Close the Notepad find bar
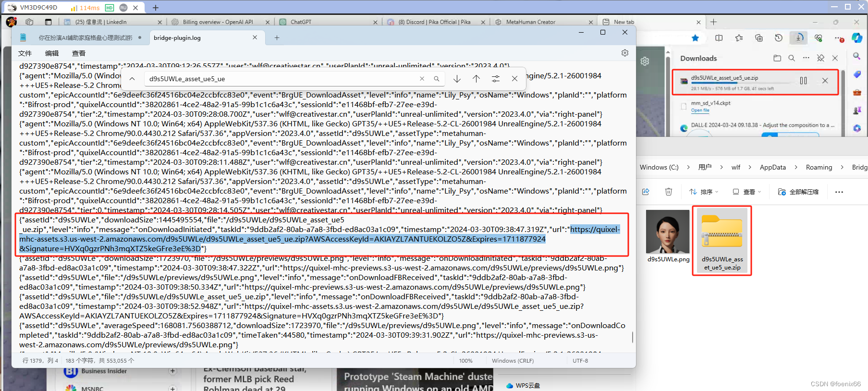The width and height of the screenshot is (868, 391). (514, 79)
